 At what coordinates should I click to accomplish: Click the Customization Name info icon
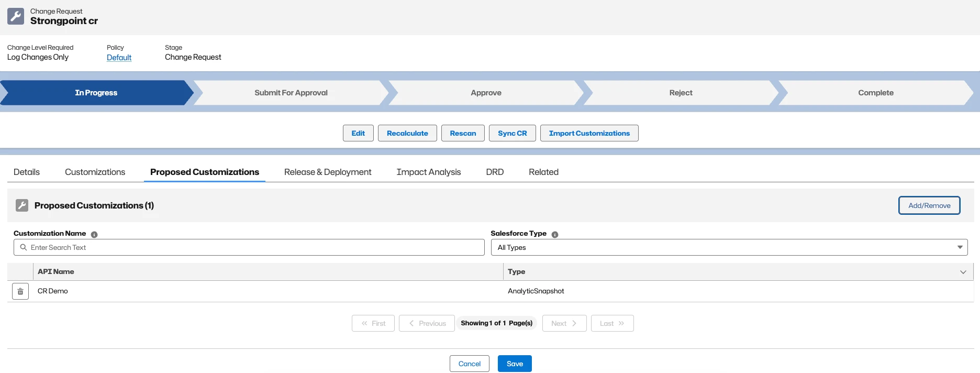tap(94, 234)
